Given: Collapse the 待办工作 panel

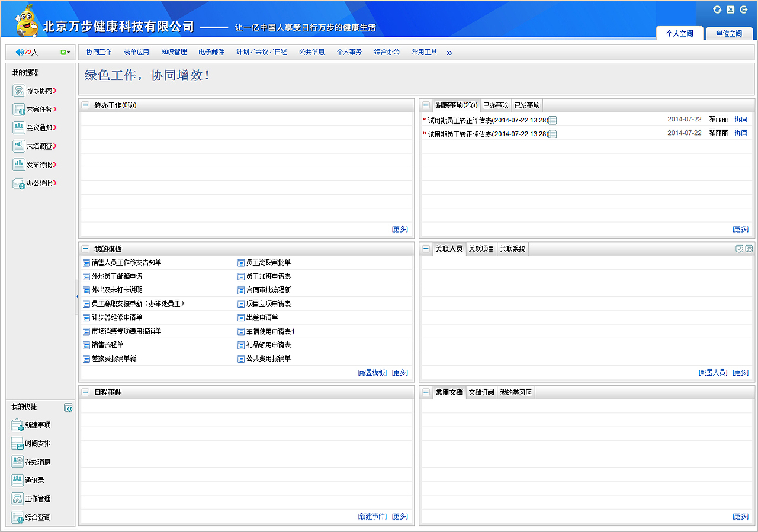Looking at the screenshot, I should tap(85, 105).
